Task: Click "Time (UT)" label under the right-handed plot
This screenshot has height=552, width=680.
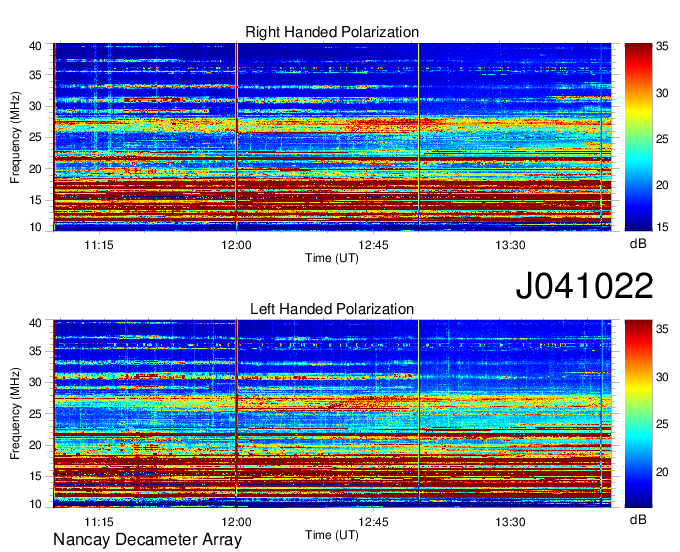Action: (x=332, y=258)
